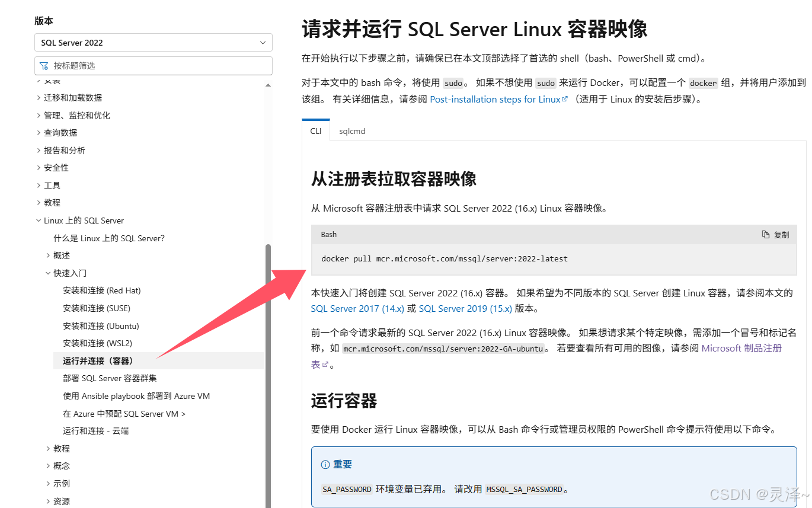Open 安装和连接 (Ubuntu) page
This screenshot has width=812, height=508.
point(101,326)
